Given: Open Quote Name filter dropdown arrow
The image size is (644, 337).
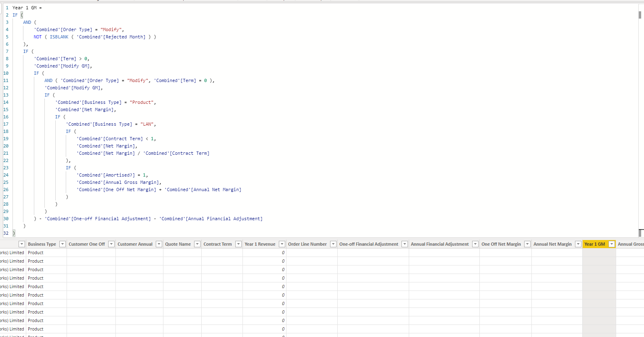Looking at the screenshot, I should 197,244.
